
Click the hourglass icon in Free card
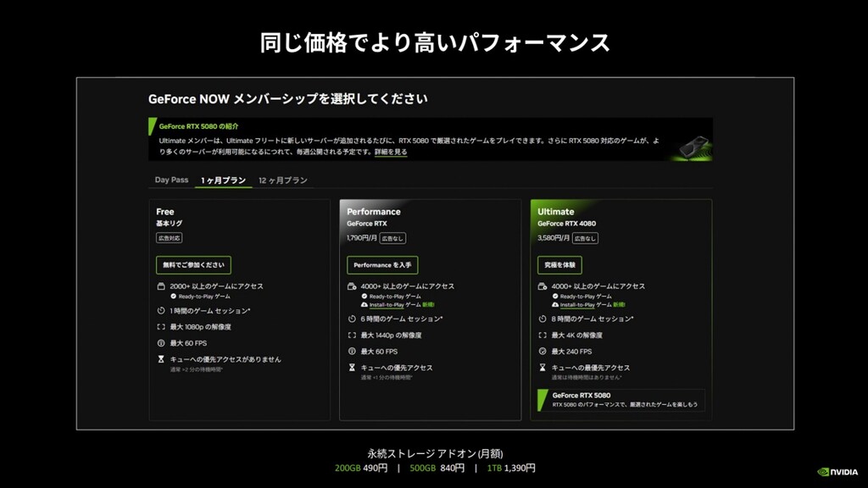(x=161, y=359)
